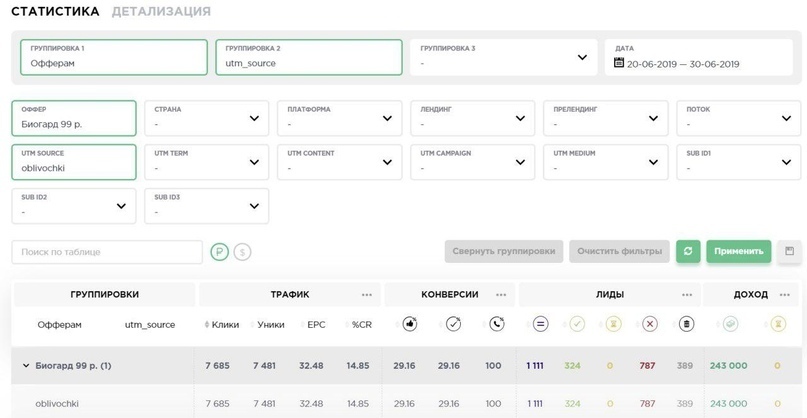The image size is (807, 418).
Task: Open the calendar icon in Дата field
Action: coord(619,63)
